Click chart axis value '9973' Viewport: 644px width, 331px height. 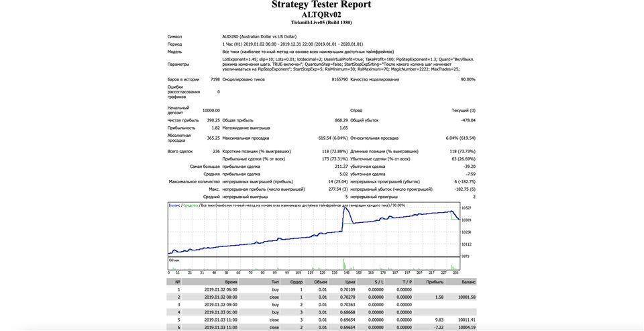[467, 256]
